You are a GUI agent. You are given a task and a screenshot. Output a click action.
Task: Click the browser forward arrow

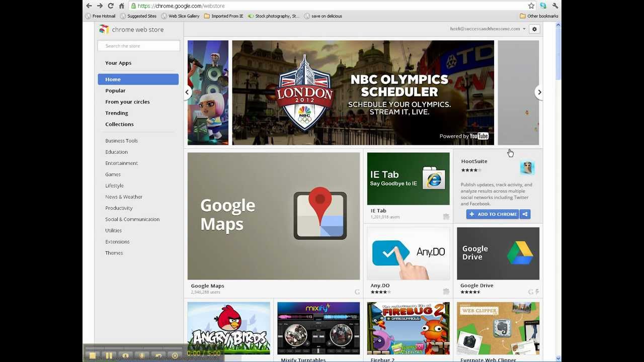[100, 6]
